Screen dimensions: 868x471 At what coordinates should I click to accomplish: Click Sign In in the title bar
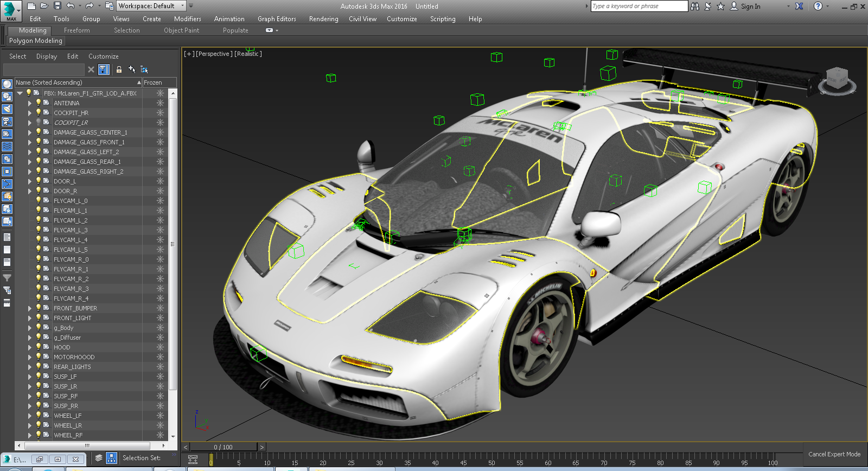[751, 7]
